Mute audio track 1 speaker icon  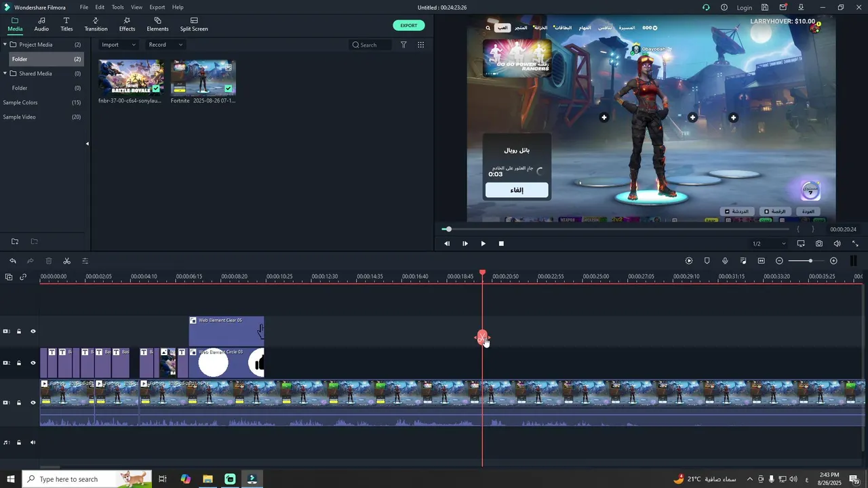pos(33,443)
